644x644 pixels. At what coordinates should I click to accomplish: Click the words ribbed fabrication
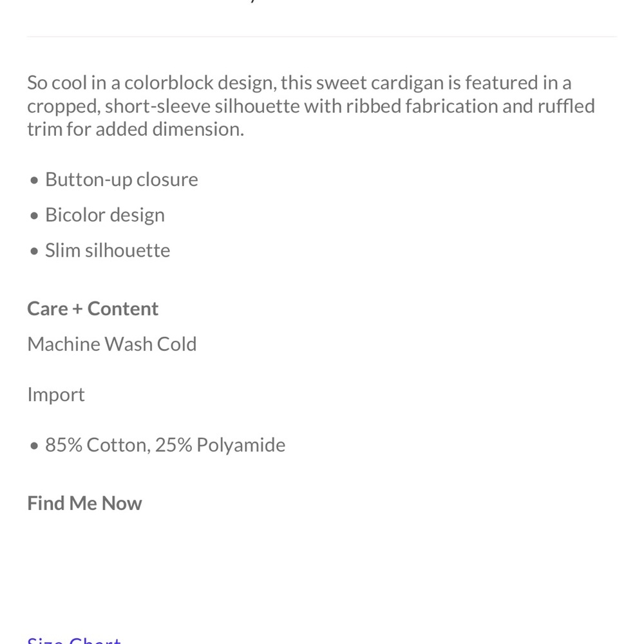pos(422,106)
